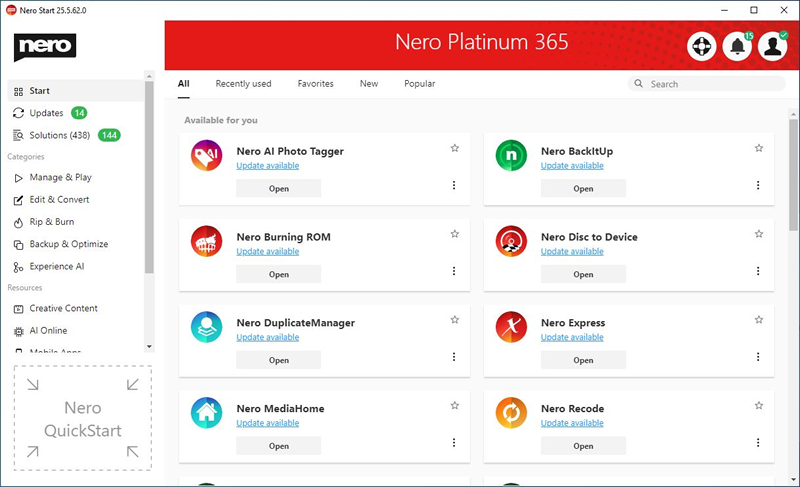The height and width of the screenshot is (487, 800).
Task: Open notifications bell with 15 badge
Action: (737, 46)
